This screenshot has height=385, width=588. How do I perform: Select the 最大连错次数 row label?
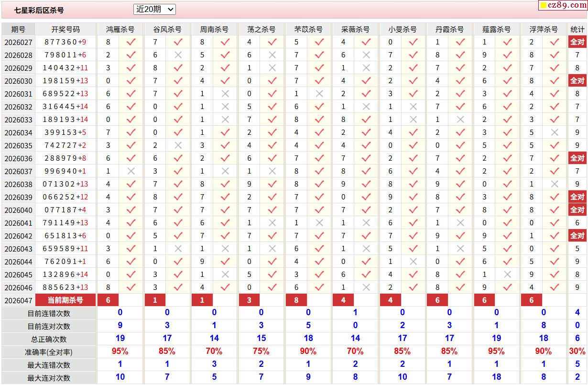49,365
